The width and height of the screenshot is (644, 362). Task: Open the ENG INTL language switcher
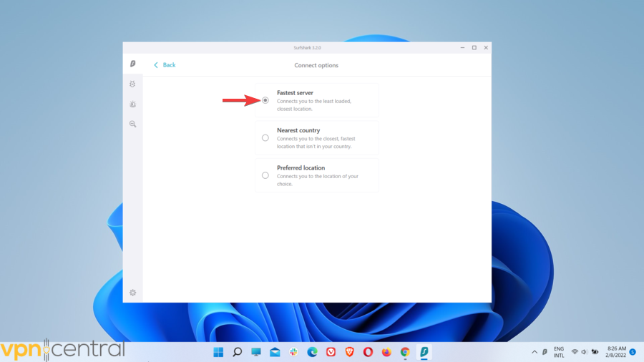(559, 352)
